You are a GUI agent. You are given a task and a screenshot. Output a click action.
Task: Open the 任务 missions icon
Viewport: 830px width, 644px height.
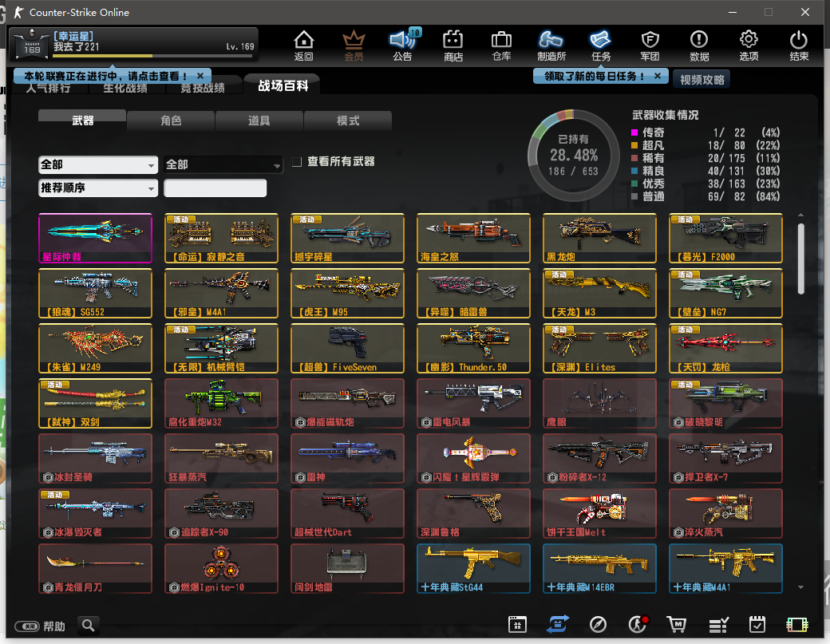[601, 45]
